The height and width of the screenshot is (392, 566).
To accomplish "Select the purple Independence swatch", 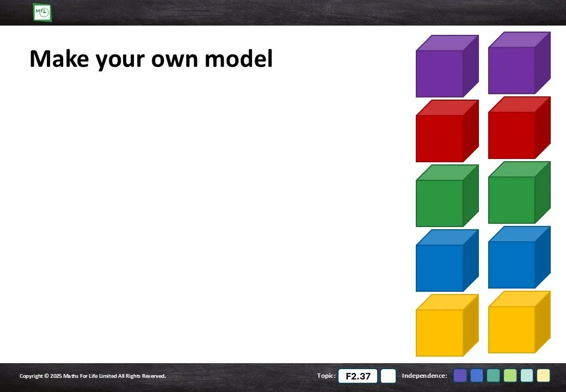I will coord(460,376).
